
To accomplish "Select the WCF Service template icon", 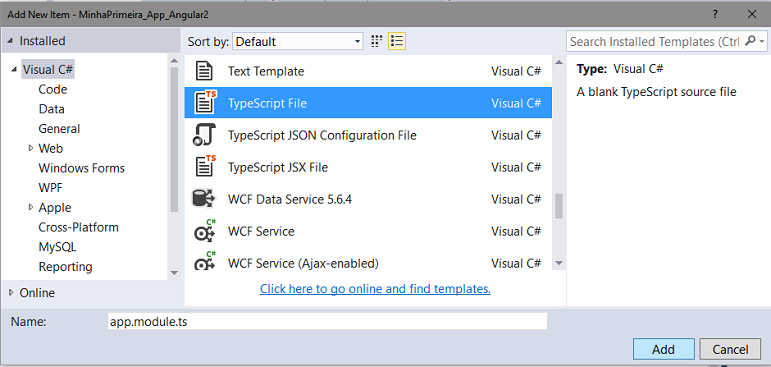I will pyautogui.click(x=204, y=231).
